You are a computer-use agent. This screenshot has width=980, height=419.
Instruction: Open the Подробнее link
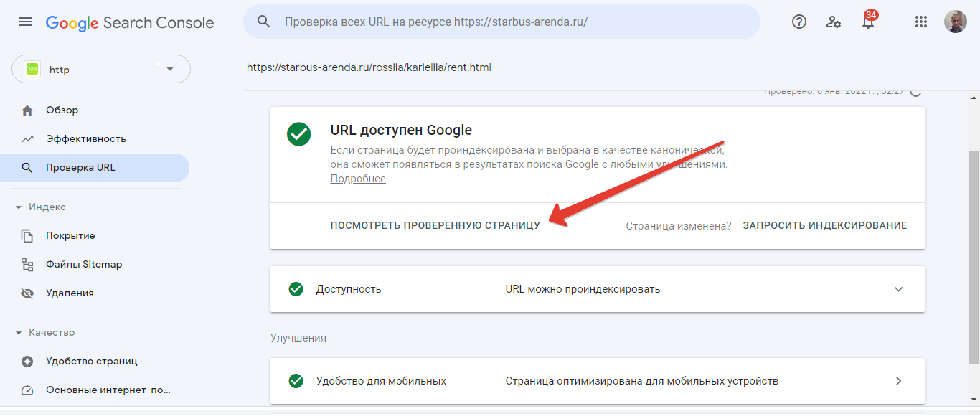(x=358, y=179)
